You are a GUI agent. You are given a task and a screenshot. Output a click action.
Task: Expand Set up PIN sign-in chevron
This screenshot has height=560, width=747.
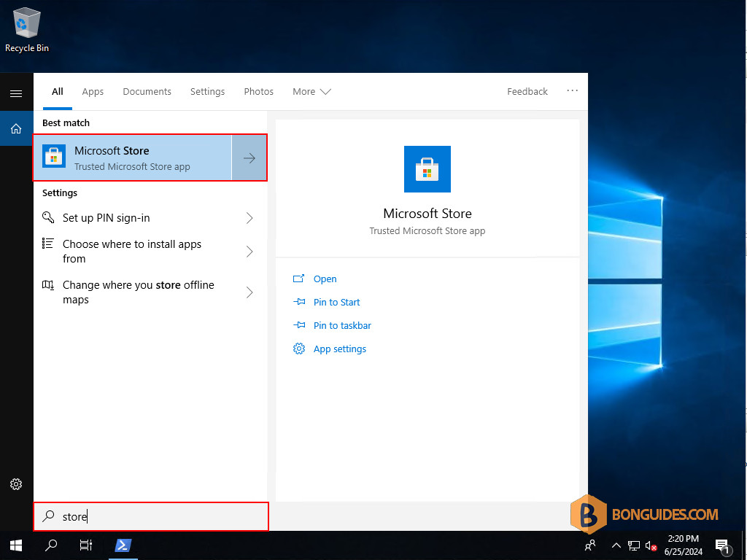point(249,218)
